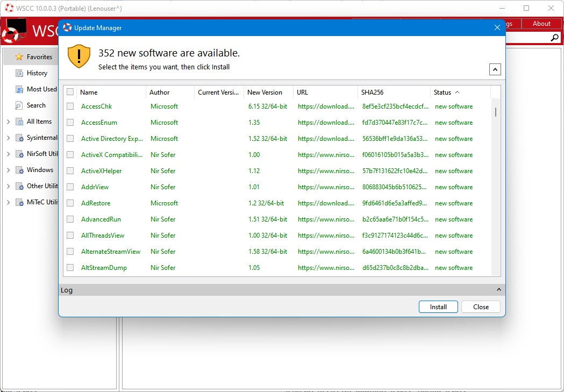
Task: Sort list by Author column
Action: pos(170,92)
